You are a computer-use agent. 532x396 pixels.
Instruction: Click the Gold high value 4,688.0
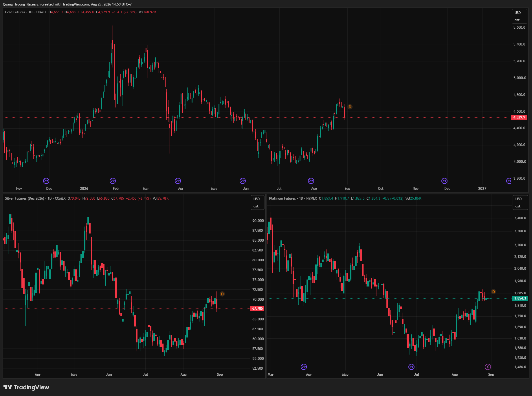(73, 12)
